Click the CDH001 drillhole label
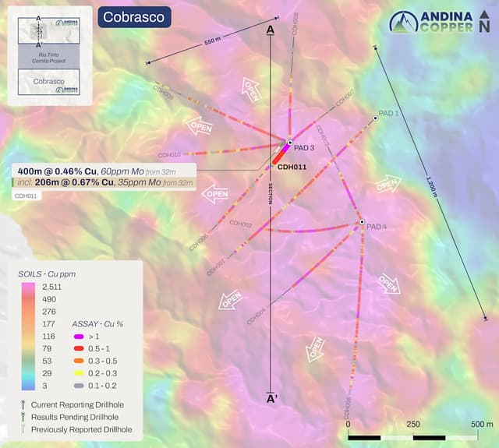The image size is (499, 448). click(216, 267)
